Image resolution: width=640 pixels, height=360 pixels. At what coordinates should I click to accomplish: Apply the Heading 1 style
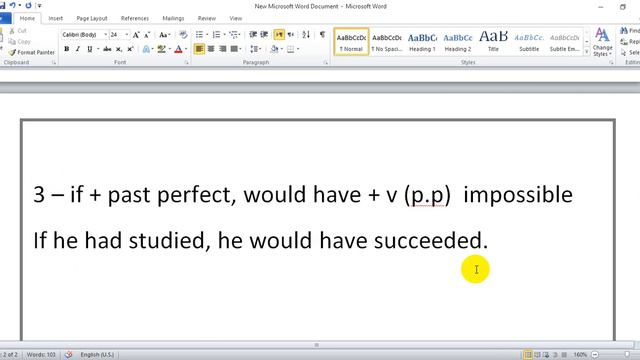pyautogui.click(x=422, y=42)
